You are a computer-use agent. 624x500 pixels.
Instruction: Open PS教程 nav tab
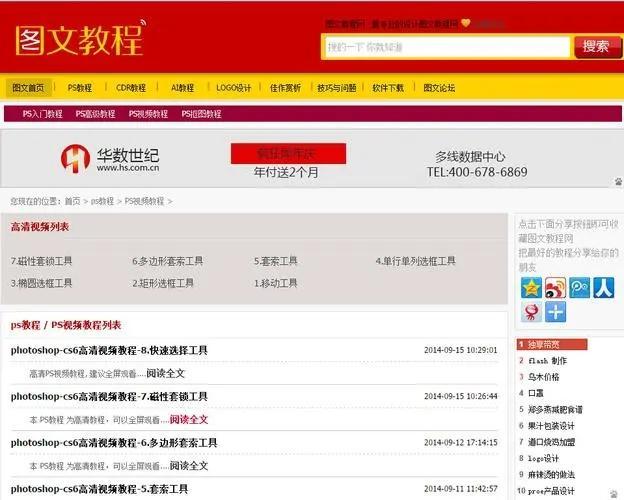tap(80, 88)
